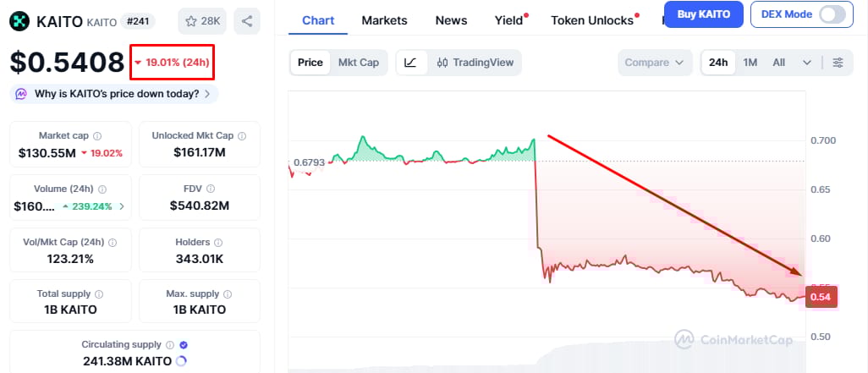Open chart settings sliders icon

[x=838, y=63]
